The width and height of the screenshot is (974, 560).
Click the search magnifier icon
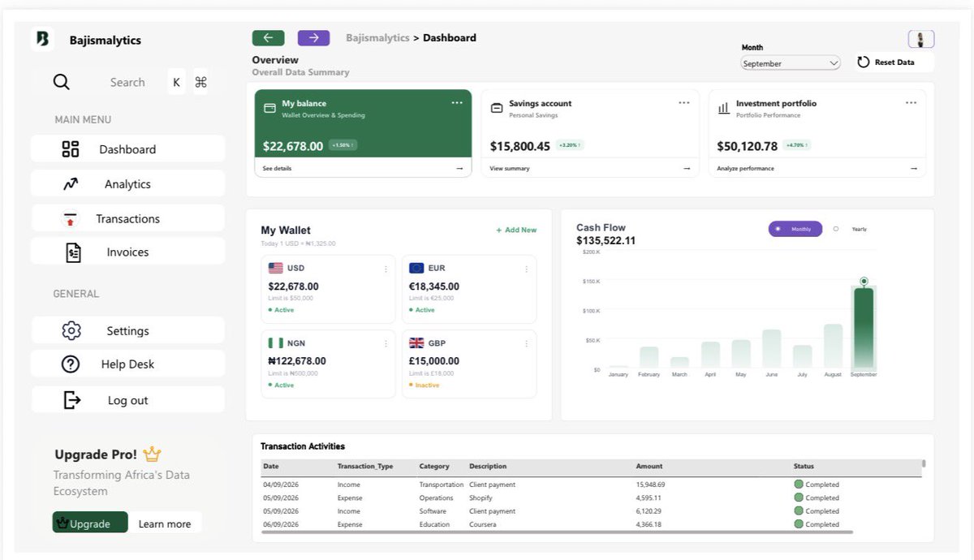click(x=62, y=82)
